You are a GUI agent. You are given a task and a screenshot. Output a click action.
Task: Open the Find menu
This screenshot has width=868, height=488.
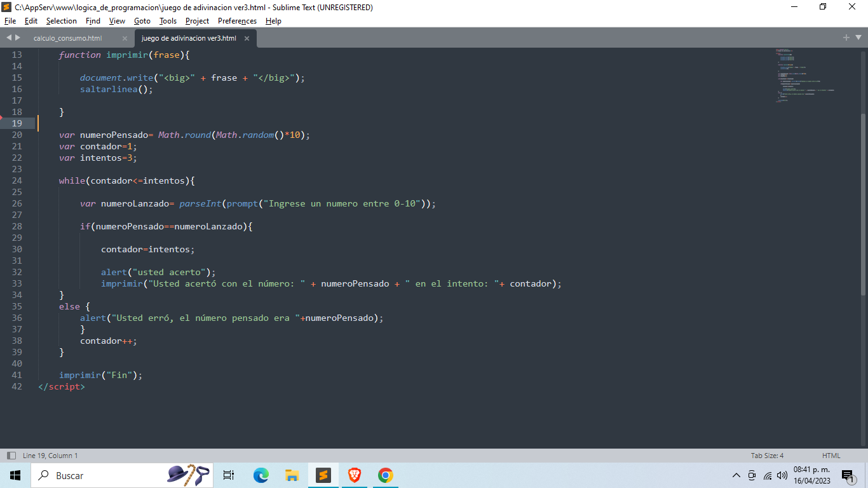tap(93, 21)
